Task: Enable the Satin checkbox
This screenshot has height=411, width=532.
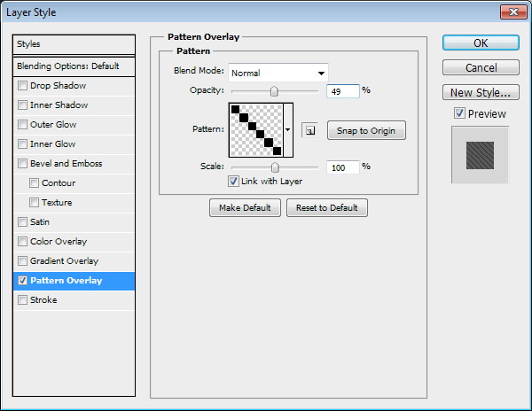Action: coord(22,222)
